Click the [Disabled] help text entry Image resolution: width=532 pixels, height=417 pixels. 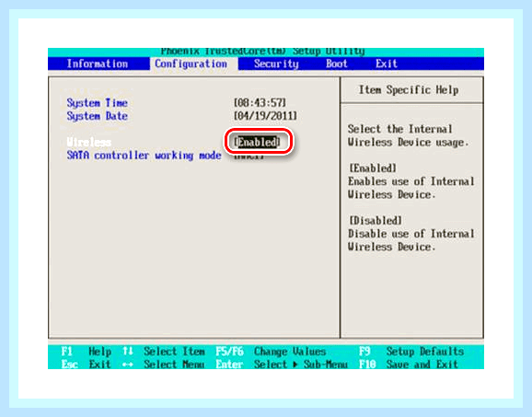[x=376, y=221]
